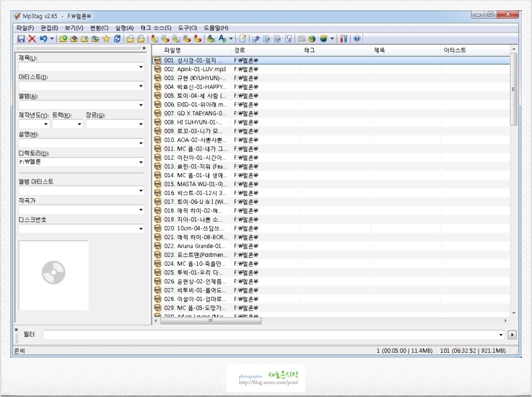Open the 도구(O) menu
Viewport: 532px width, 397px height.
pos(188,28)
